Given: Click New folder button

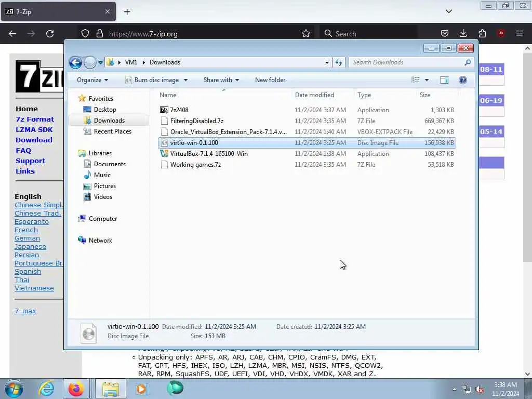Looking at the screenshot, I should (x=270, y=80).
